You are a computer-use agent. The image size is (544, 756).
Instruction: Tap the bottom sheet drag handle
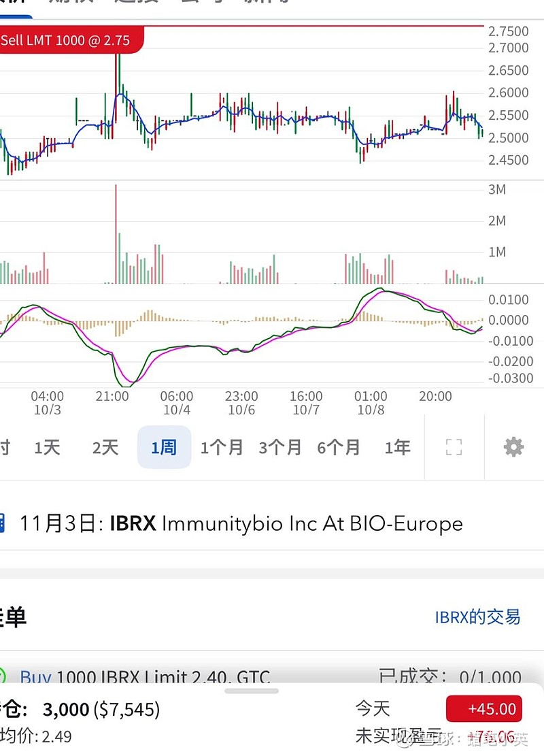252,691
